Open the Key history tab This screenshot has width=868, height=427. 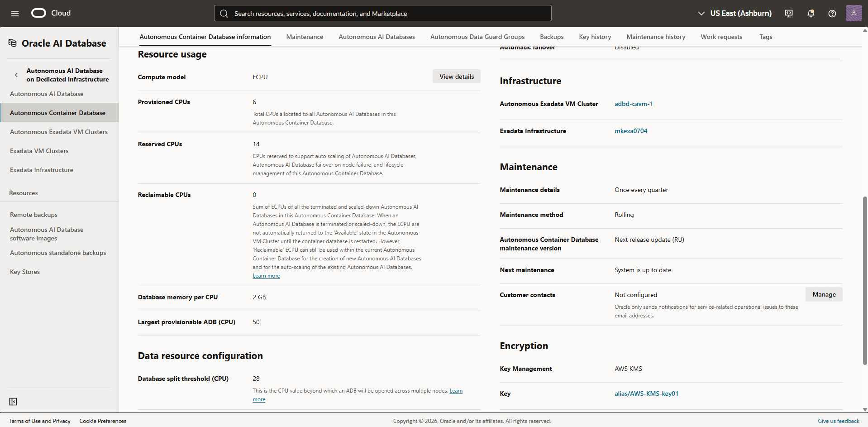click(595, 37)
